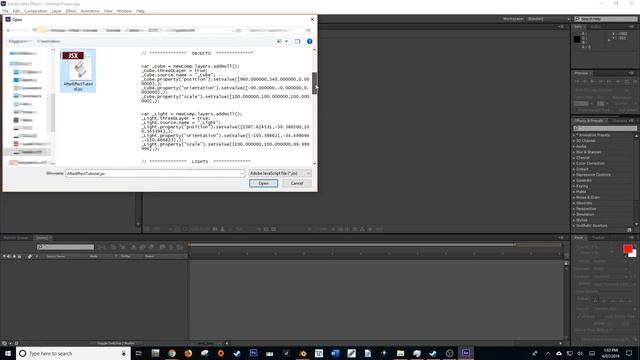Open the Edit menu

(x=16, y=11)
